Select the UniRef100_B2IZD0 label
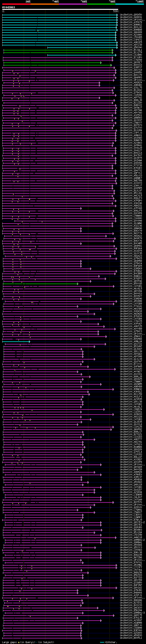This screenshot has width=146, height=644. [131, 103]
